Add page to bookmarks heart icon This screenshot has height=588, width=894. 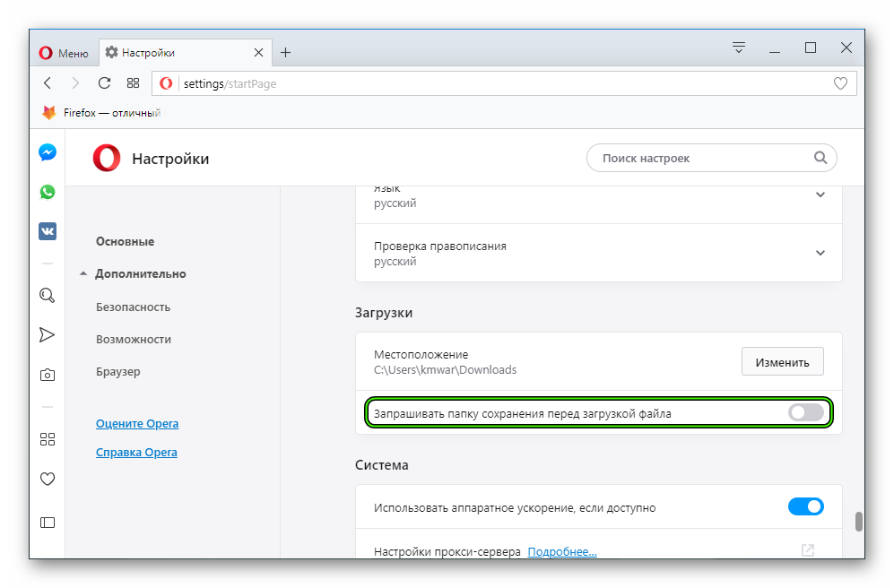[x=840, y=83]
